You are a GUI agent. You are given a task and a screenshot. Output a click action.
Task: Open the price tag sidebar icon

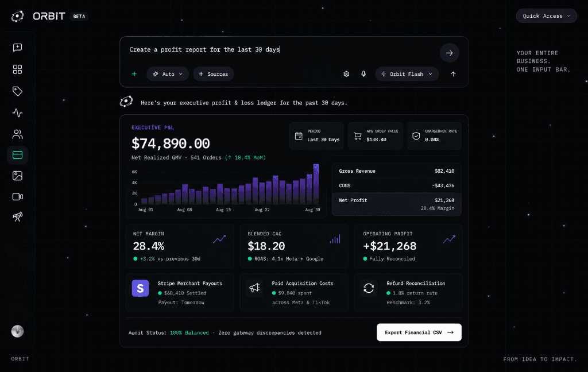pyautogui.click(x=17, y=91)
